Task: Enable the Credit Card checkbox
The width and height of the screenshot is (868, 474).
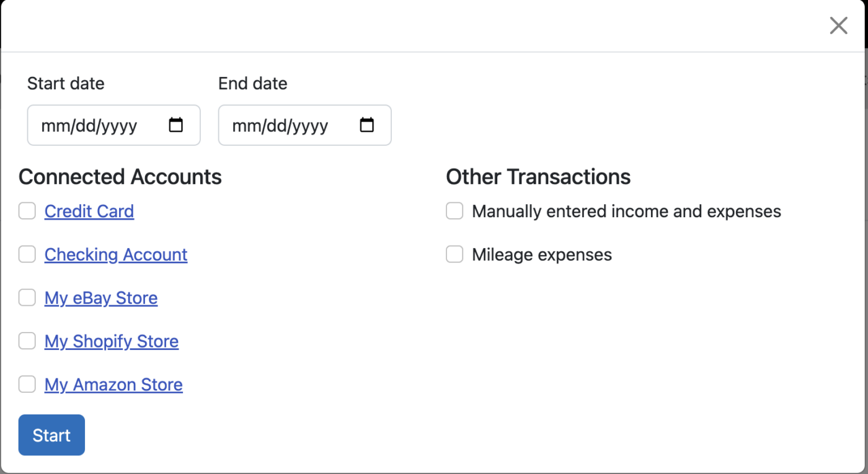Action: pos(27,211)
